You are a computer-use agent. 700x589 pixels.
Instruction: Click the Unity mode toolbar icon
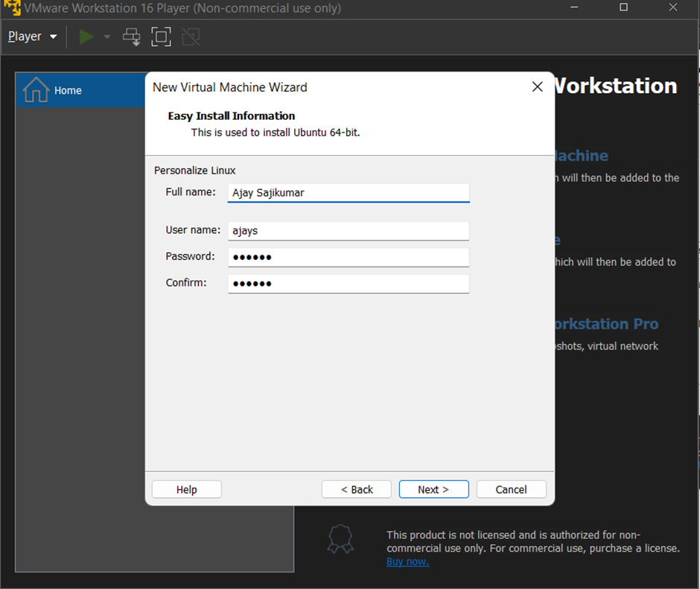(x=191, y=36)
